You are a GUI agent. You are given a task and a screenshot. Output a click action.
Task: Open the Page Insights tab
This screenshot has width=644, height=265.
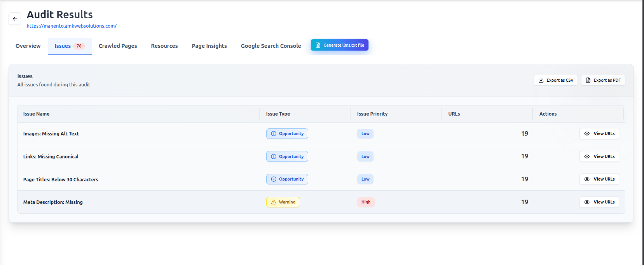tap(209, 46)
